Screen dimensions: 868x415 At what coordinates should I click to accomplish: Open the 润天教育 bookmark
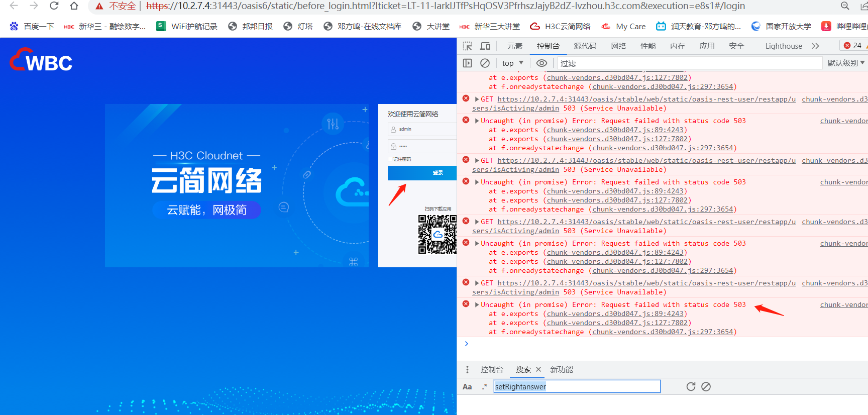699,26
